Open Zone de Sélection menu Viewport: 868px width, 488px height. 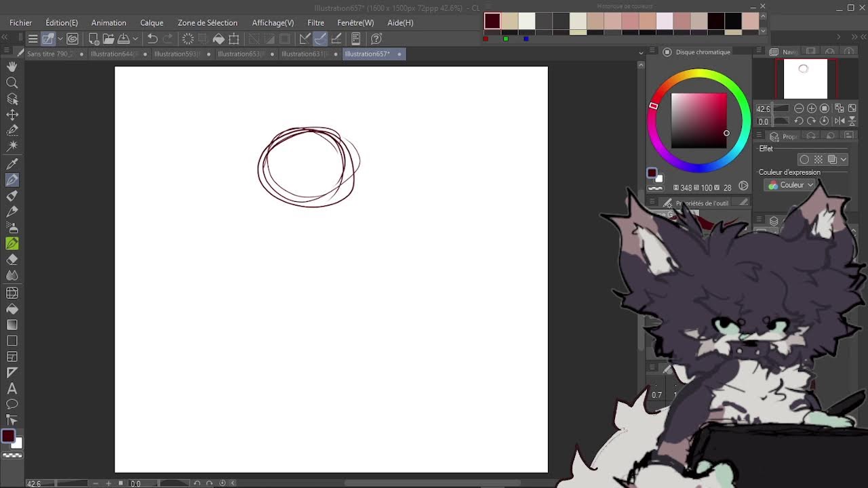208,22
